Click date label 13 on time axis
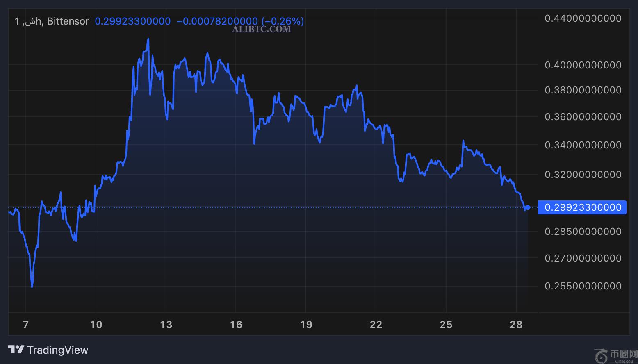The image size is (638, 364). 166,325
